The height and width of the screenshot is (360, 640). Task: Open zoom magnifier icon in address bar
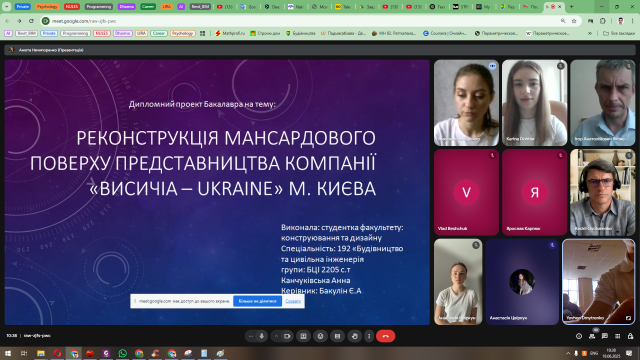[x=563, y=21]
